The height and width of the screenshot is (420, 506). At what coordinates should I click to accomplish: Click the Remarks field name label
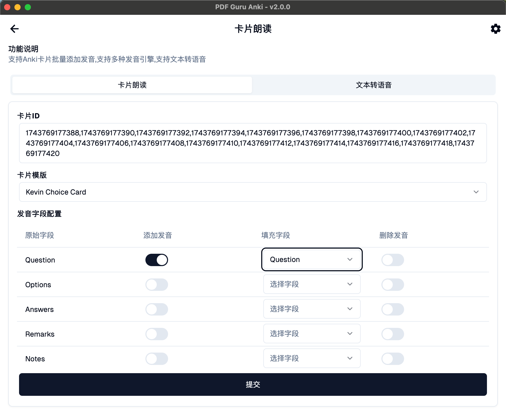pyautogui.click(x=40, y=334)
